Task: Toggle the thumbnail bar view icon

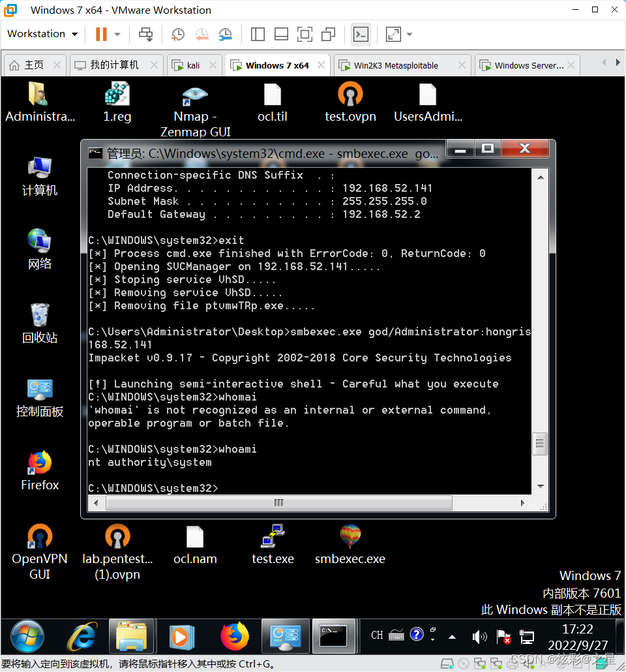Action: coord(281,35)
